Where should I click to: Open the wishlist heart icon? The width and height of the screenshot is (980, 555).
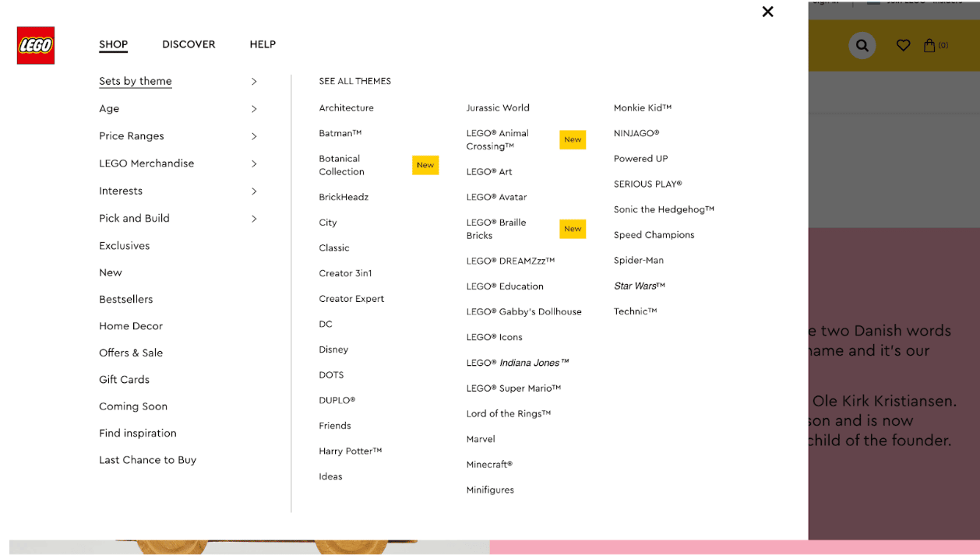(x=903, y=45)
